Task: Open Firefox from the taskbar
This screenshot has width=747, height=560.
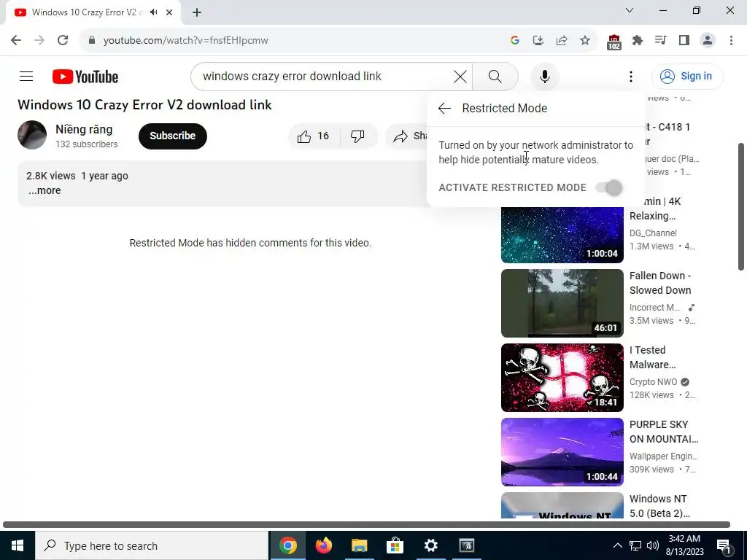Action: 323,545
